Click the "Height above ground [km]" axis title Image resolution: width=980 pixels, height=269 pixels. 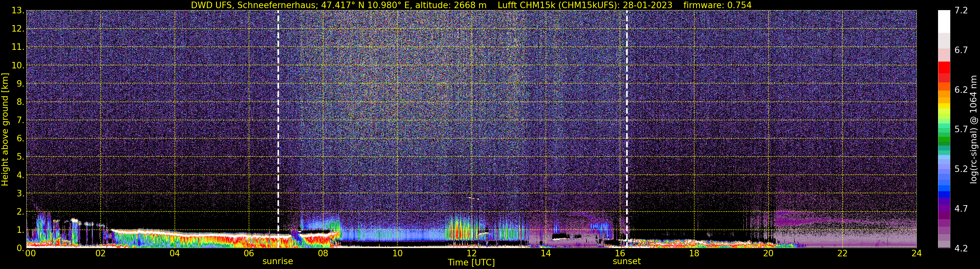[5, 130]
